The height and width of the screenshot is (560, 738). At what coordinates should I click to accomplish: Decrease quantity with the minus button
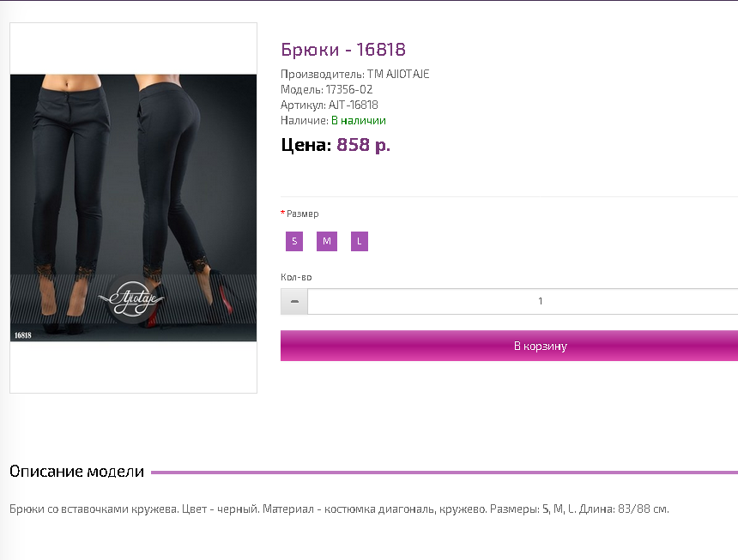294,301
